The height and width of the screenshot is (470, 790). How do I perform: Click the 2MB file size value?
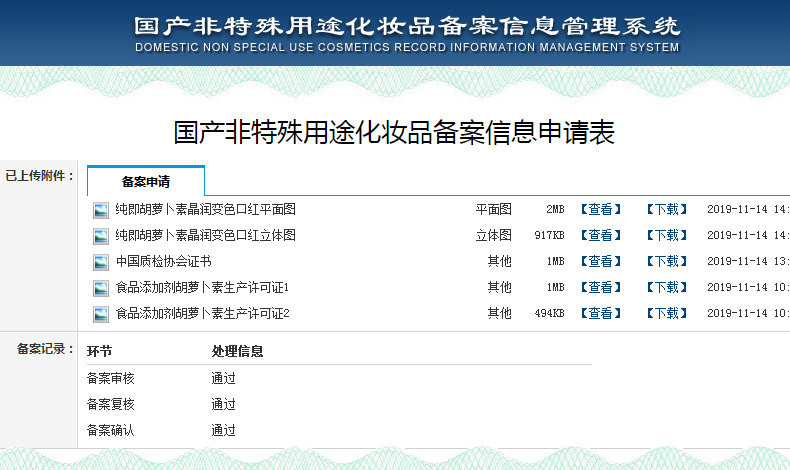click(x=555, y=209)
